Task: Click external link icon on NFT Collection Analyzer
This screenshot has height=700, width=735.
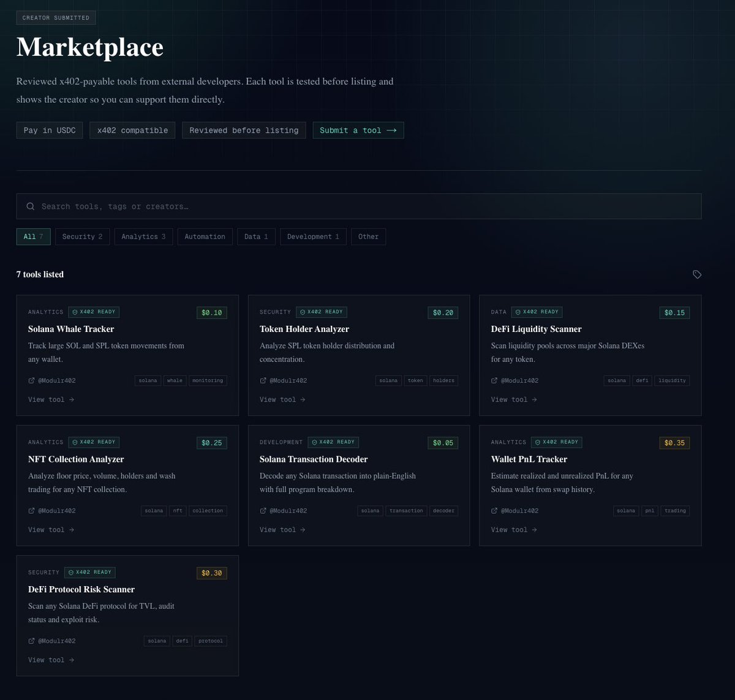Action: [x=31, y=511]
